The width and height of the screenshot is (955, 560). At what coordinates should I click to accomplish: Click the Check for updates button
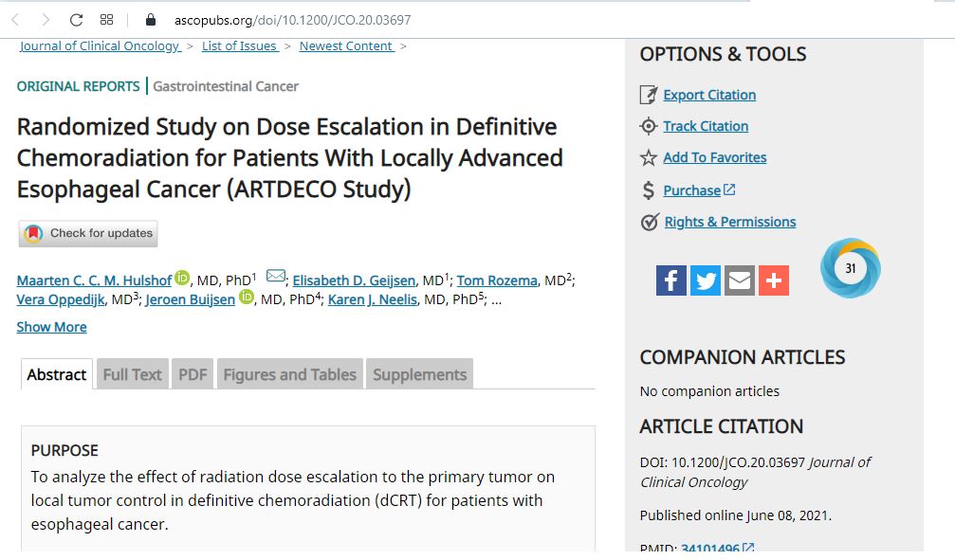(x=87, y=233)
